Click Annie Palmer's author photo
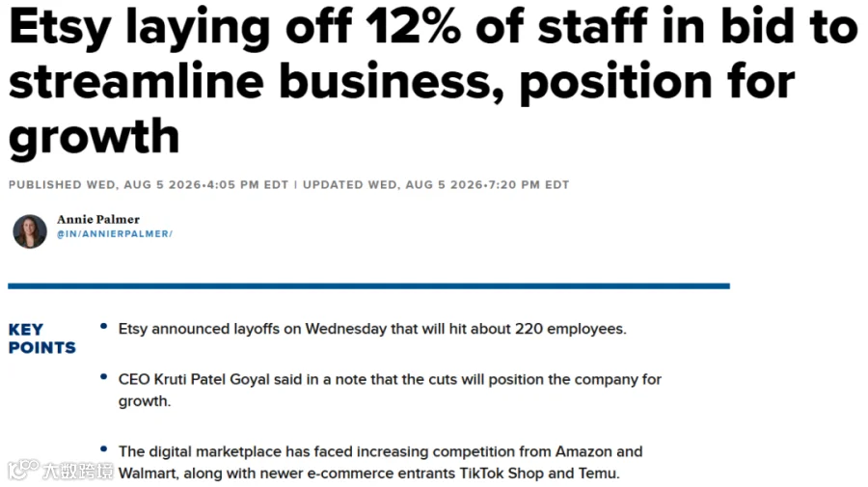 click(30, 231)
